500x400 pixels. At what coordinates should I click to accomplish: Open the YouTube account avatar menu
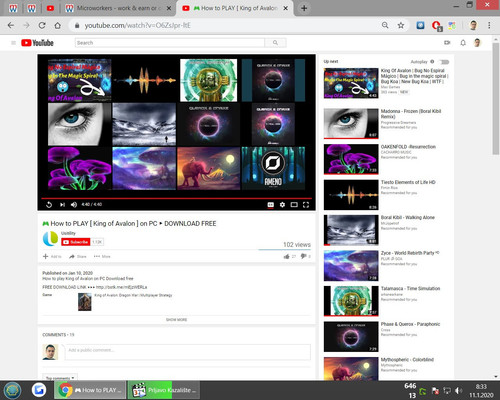[477, 43]
